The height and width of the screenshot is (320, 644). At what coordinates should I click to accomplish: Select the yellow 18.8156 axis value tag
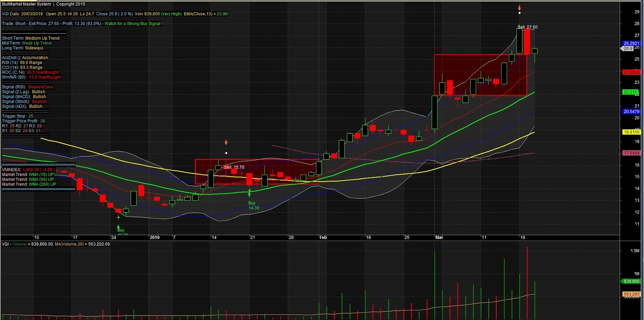tap(631, 132)
